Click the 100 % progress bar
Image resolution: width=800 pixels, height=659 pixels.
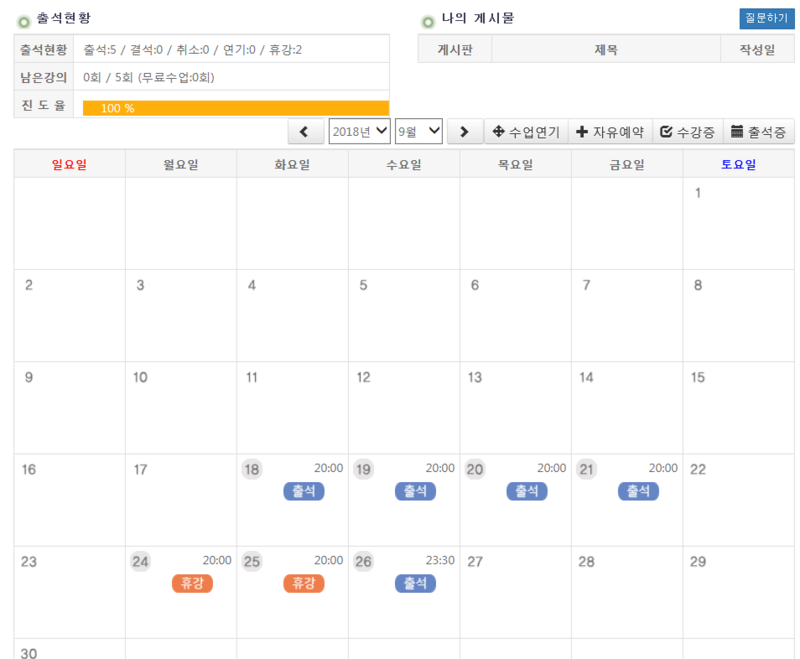[236, 108]
